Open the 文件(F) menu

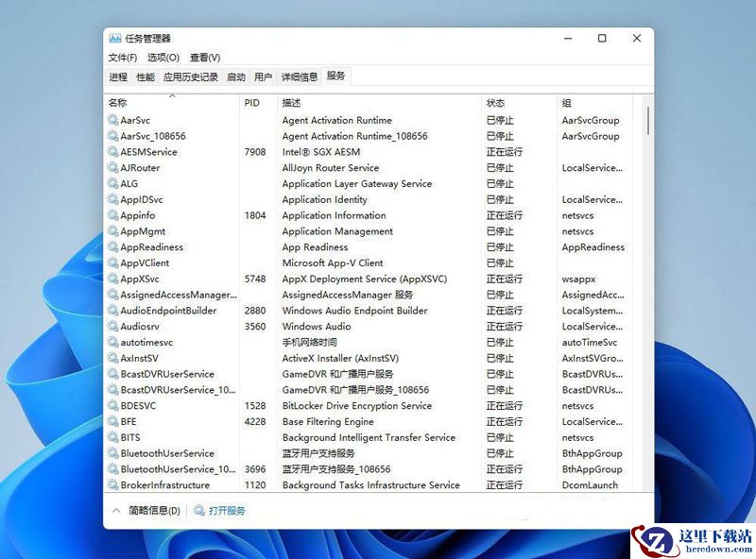[123, 58]
